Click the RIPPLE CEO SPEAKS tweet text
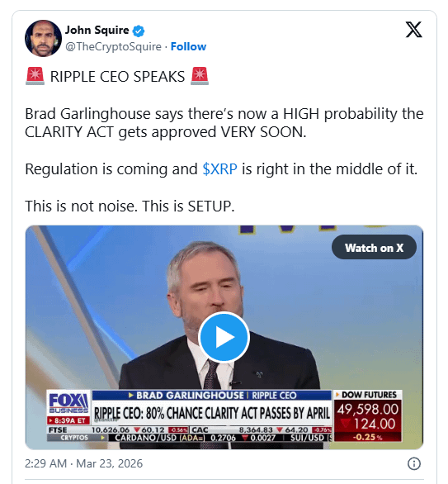Screen dimensions: 448x484 (117, 77)
